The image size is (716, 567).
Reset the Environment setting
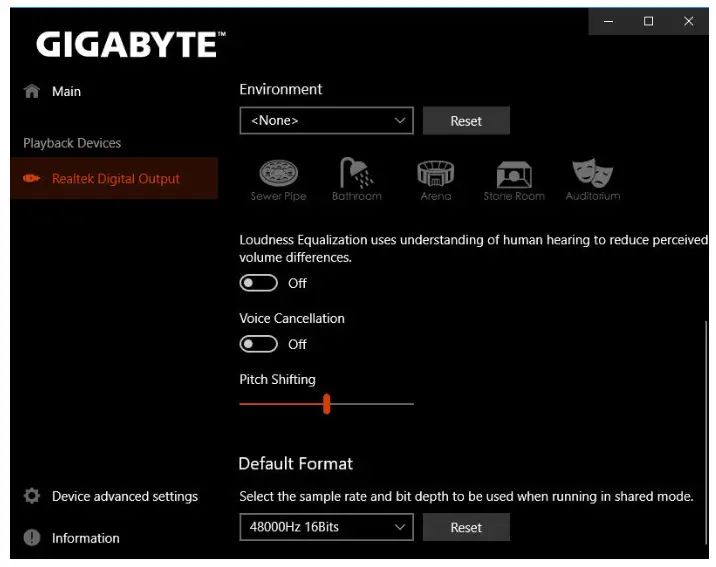tap(466, 121)
